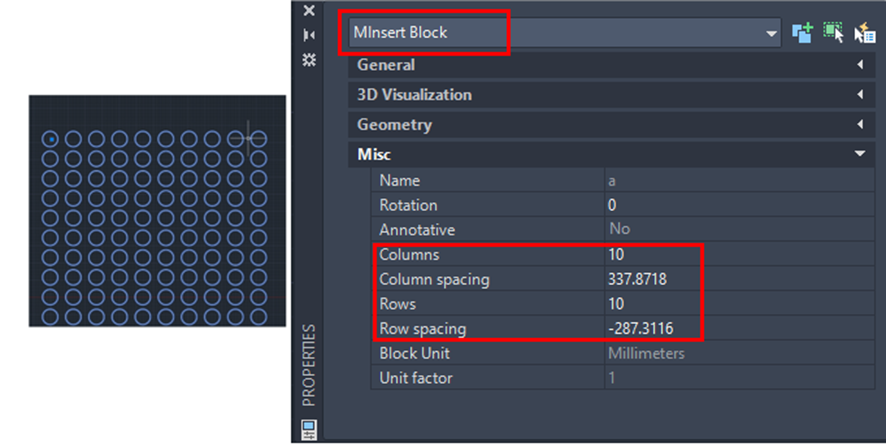Click the Columns property label
This screenshot has height=447, width=886.
(x=409, y=255)
